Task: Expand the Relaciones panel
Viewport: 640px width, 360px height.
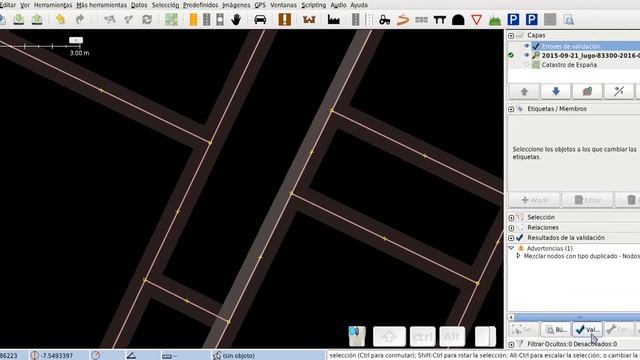Action: tap(511, 228)
